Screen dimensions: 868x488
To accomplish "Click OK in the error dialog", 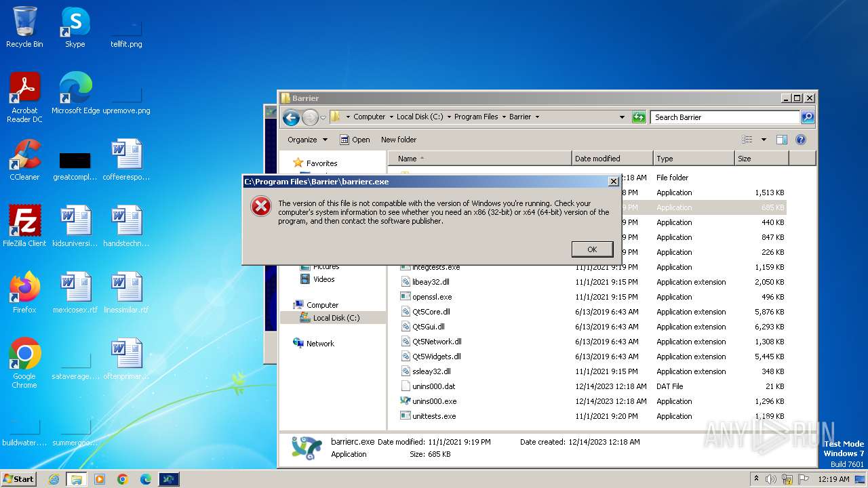I will click(592, 249).
